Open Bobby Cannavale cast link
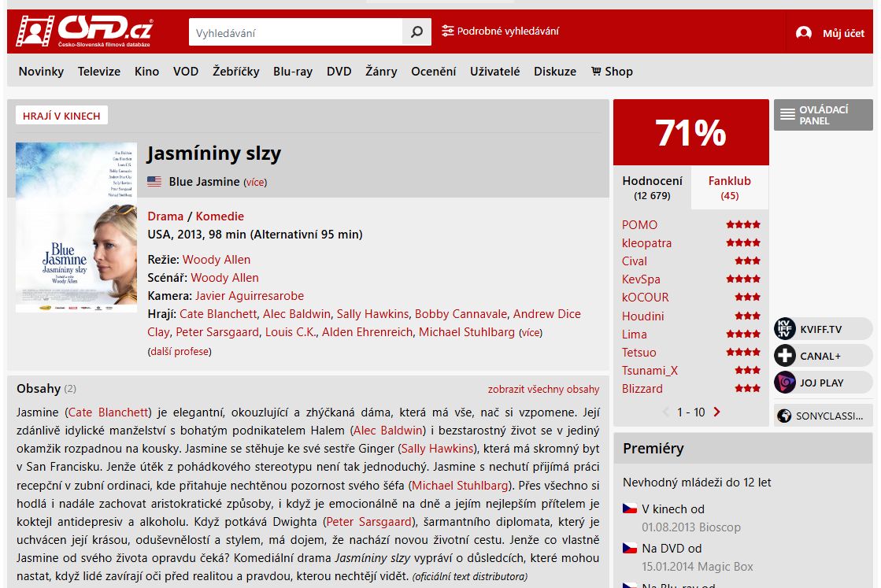Screen dimensions: 881x588 coord(461,314)
